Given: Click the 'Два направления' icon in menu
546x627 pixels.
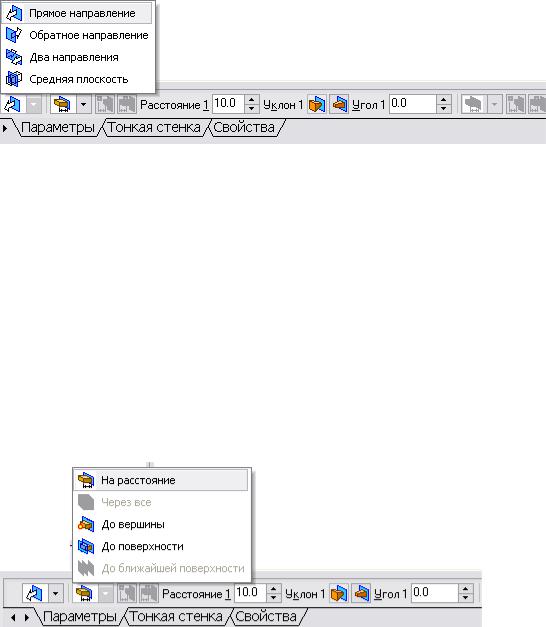Looking at the screenshot, I should point(14,57).
